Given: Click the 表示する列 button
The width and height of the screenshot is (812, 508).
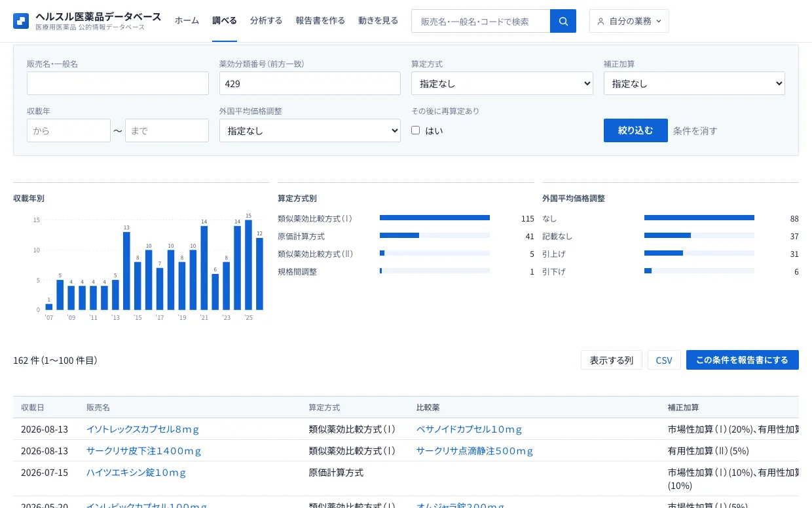Looking at the screenshot, I should (x=612, y=360).
